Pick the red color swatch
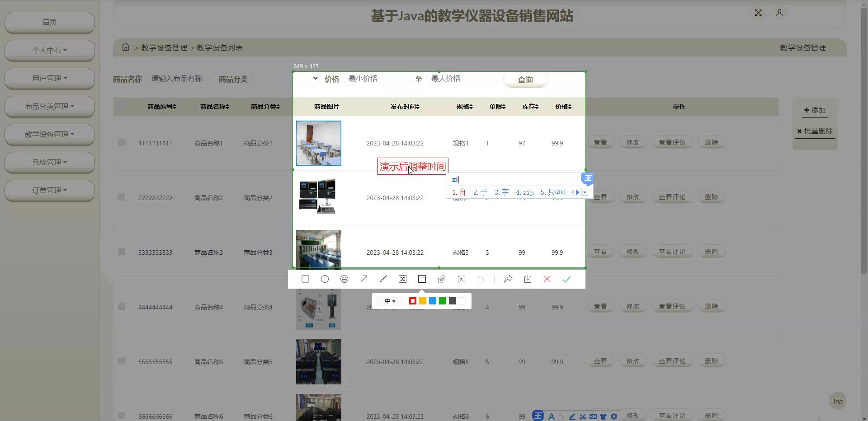This screenshot has height=421, width=868. pyautogui.click(x=413, y=301)
